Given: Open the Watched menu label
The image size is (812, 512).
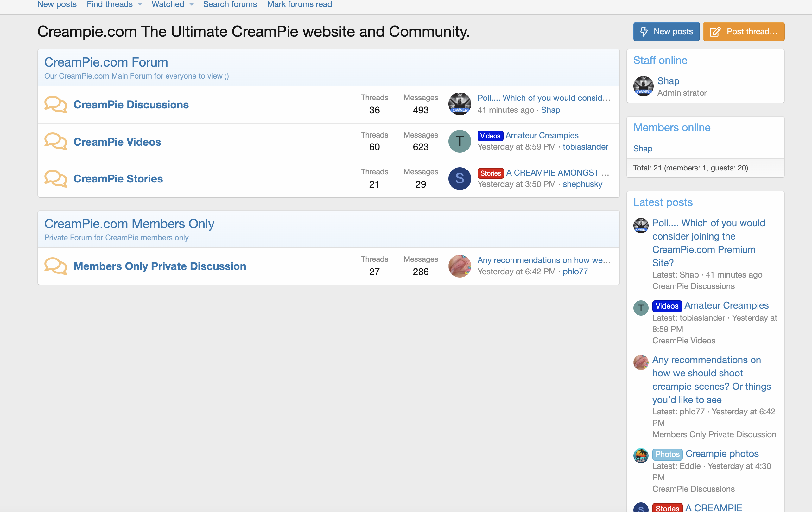Looking at the screenshot, I should point(168,4).
